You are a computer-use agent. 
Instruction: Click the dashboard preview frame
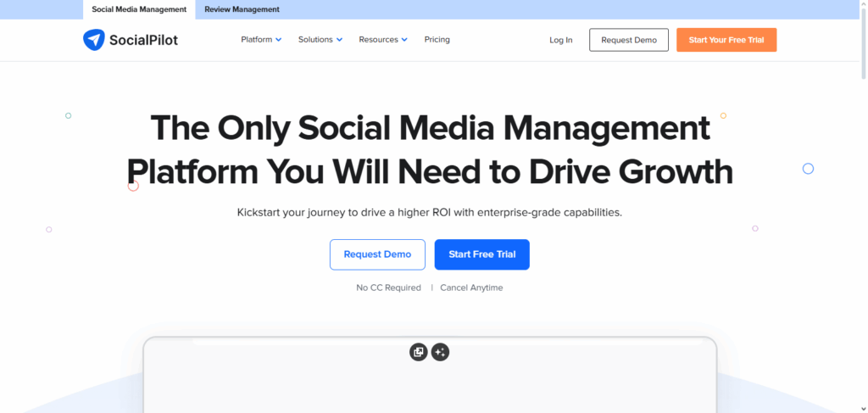[430, 375]
